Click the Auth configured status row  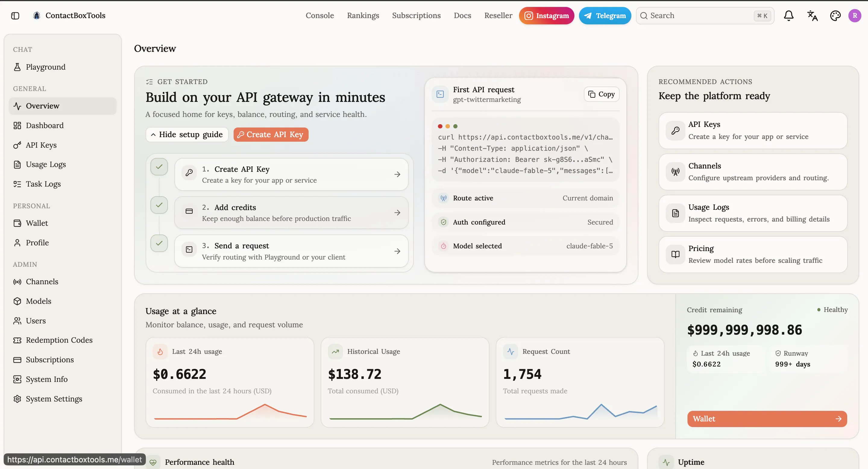click(x=525, y=222)
